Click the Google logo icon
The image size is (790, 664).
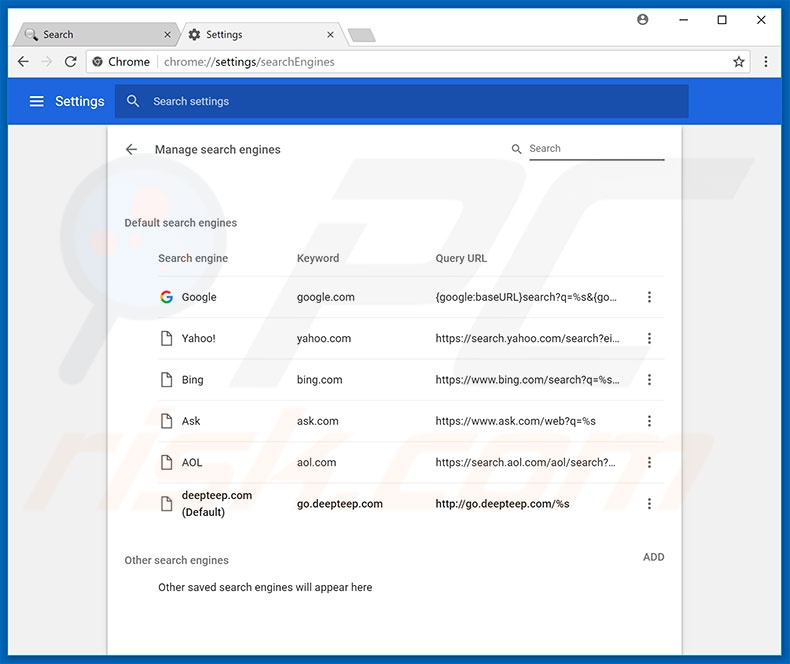tap(166, 297)
